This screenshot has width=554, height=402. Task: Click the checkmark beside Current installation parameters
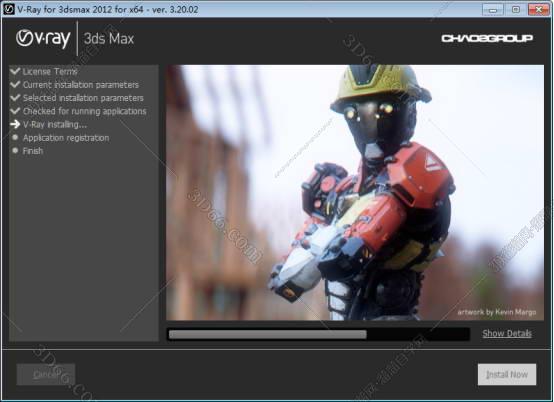pyautogui.click(x=15, y=85)
